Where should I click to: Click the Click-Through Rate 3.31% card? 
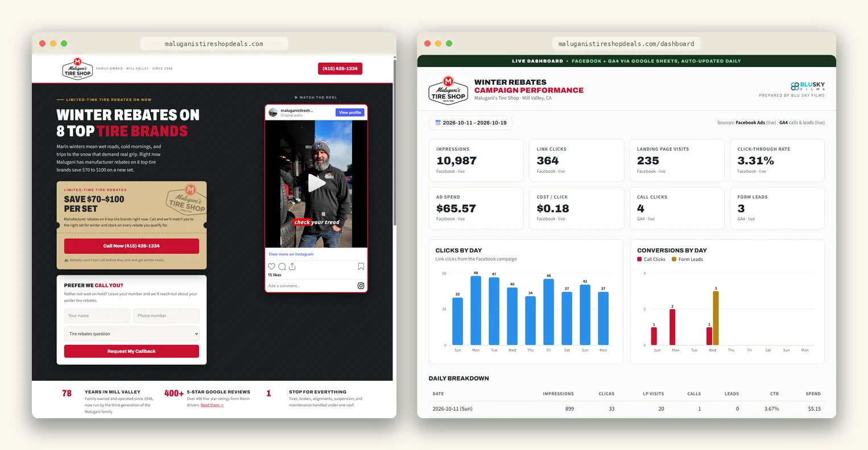coord(777,161)
